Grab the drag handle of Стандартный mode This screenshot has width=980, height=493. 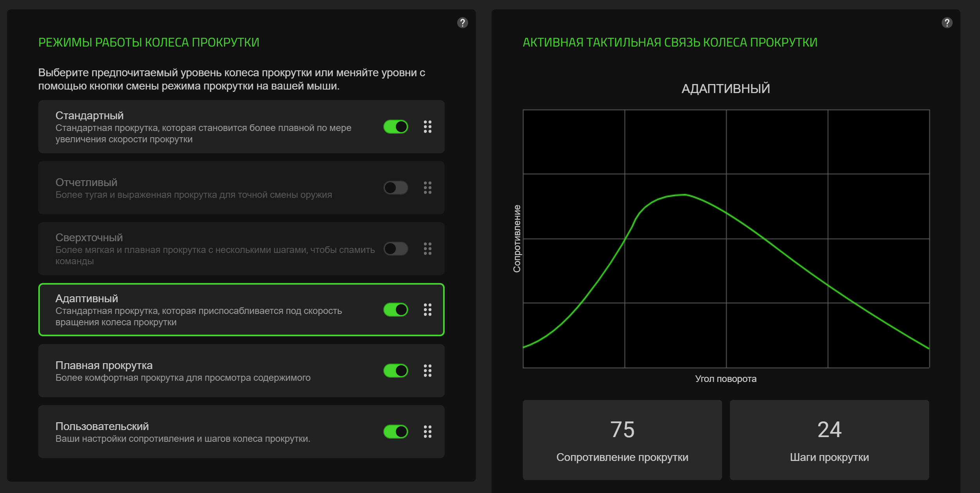[x=427, y=127]
